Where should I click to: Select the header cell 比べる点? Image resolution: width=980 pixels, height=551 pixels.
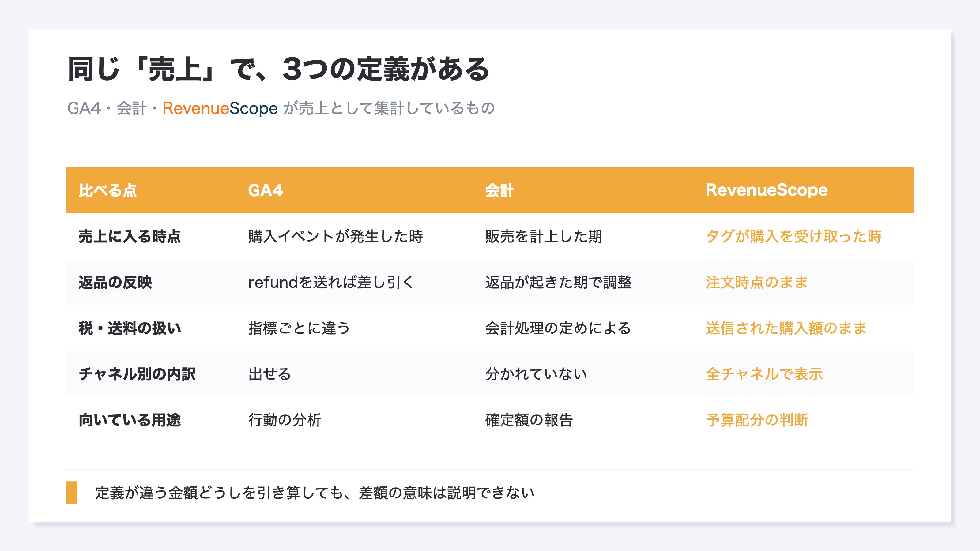[x=108, y=190]
